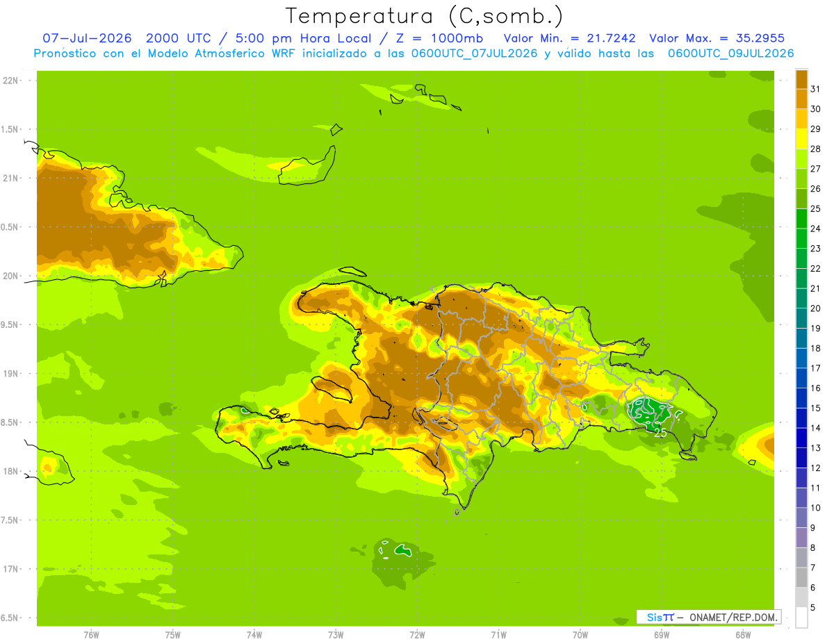Viewport: 834px width, 644px height.
Task: Click longitude axis label '74W'
Action: [x=254, y=635]
